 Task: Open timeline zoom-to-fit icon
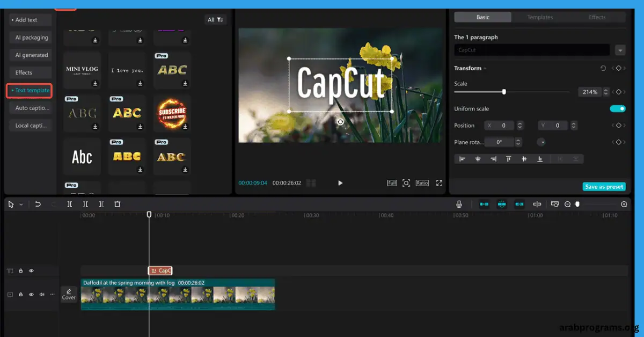pyautogui.click(x=555, y=204)
